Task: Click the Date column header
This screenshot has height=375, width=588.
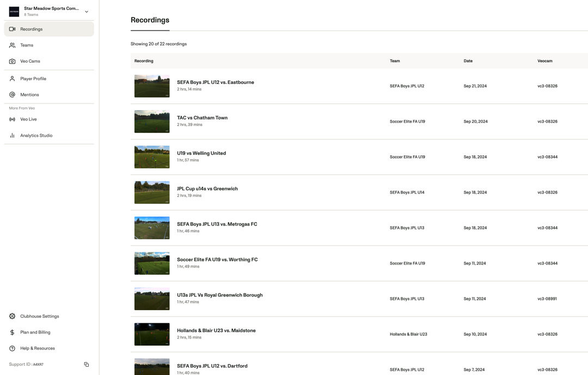Action: (x=468, y=61)
